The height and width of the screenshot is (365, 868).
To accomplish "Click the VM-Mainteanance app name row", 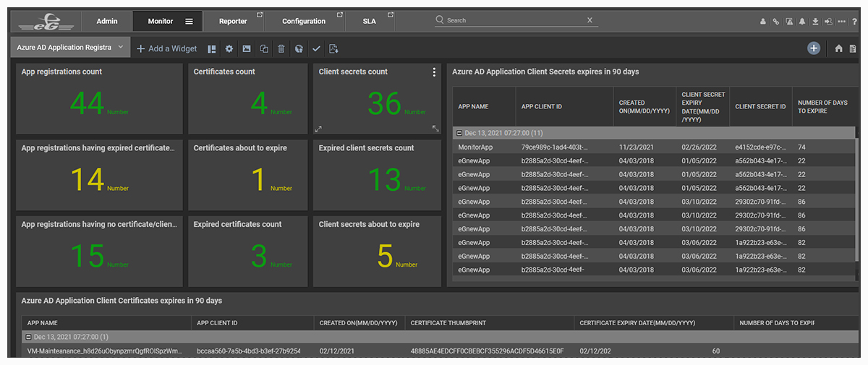I will (105, 351).
